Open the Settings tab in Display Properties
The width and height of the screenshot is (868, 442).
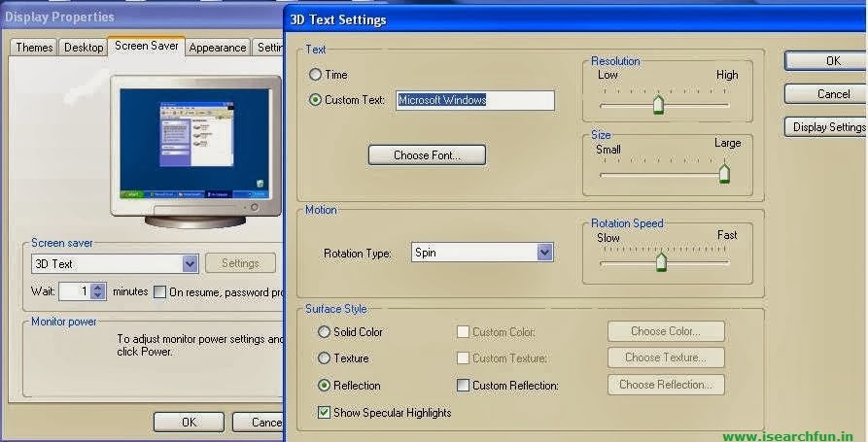pyautogui.click(x=269, y=48)
